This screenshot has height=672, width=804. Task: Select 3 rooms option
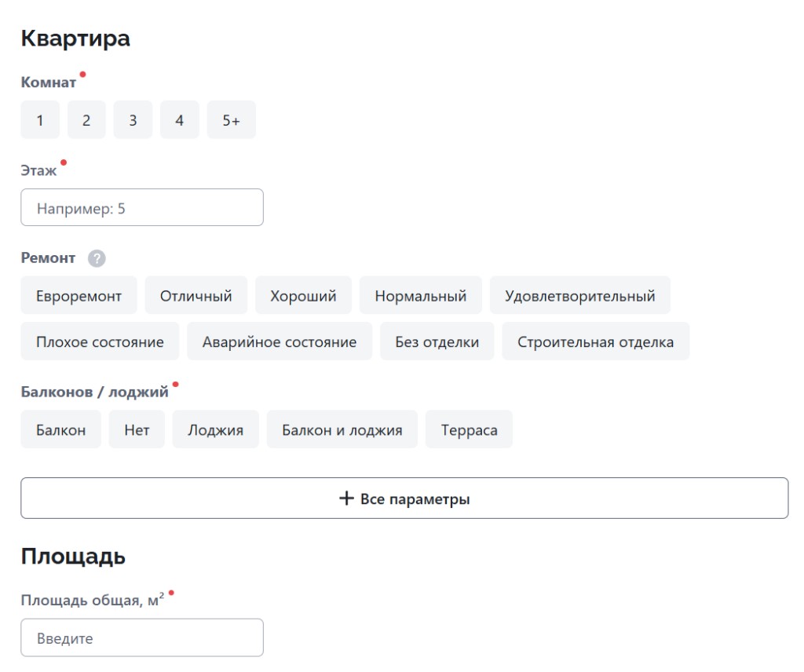(133, 120)
